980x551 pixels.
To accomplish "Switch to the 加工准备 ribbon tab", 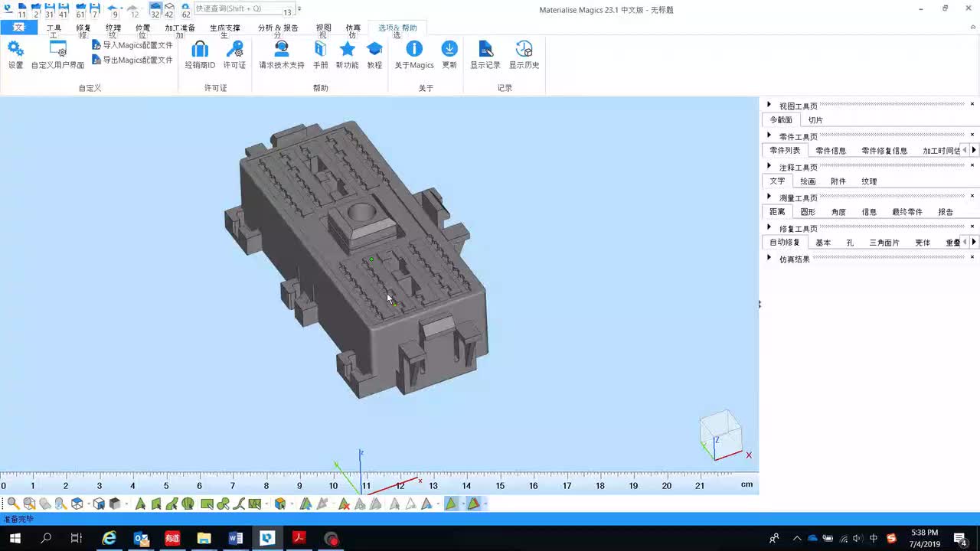I will tap(180, 28).
